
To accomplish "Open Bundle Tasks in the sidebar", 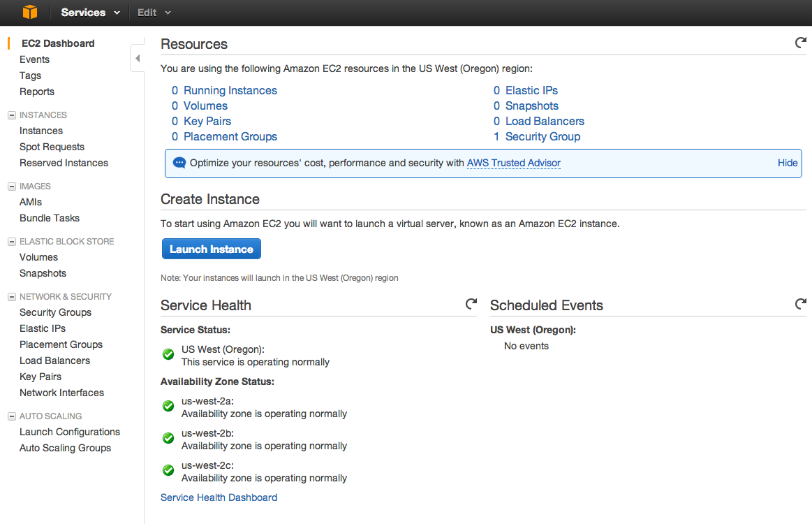I will coord(49,218).
